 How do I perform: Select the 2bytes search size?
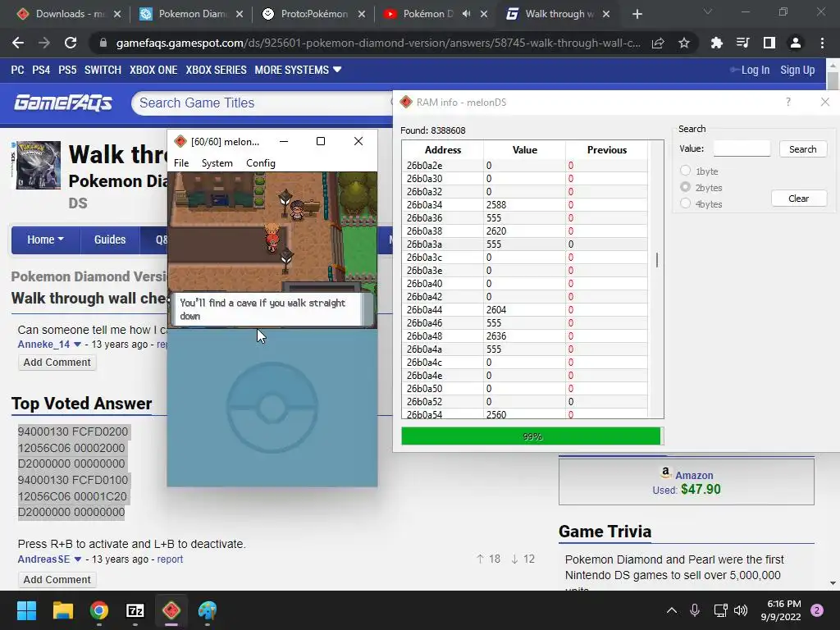pyautogui.click(x=685, y=187)
